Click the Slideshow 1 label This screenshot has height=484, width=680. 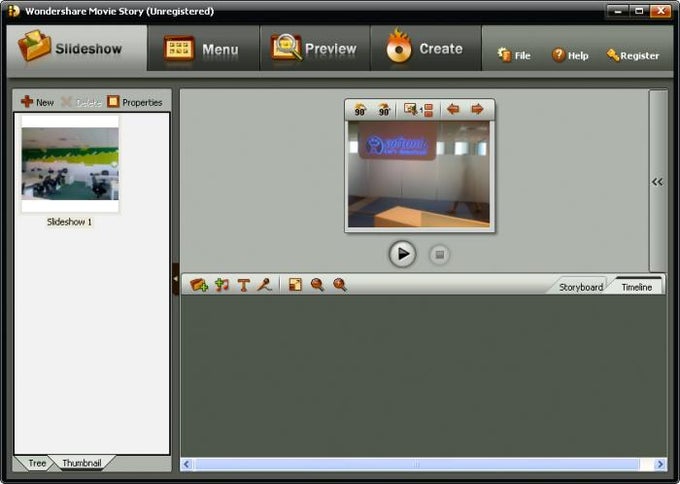(69, 222)
